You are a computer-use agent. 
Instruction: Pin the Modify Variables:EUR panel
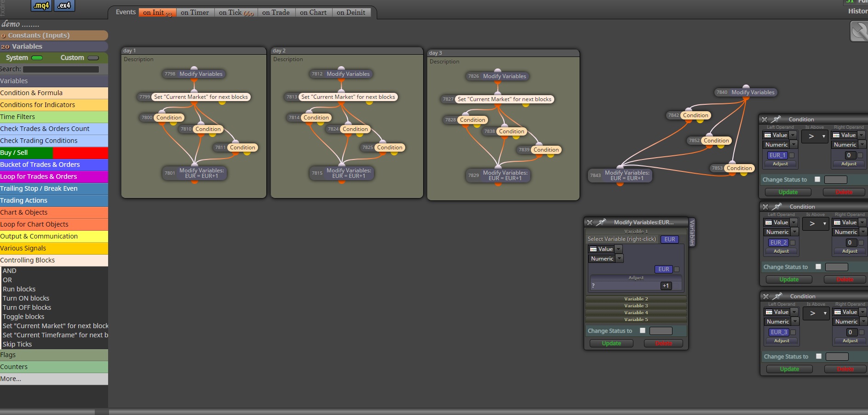pyautogui.click(x=602, y=222)
